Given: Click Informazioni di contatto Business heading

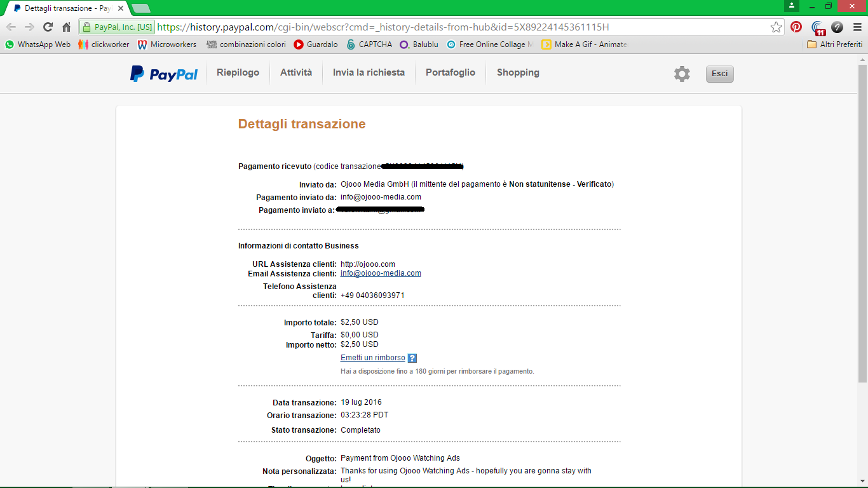Looking at the screenshot, I should pyautogui.click(x=299, y=246).
